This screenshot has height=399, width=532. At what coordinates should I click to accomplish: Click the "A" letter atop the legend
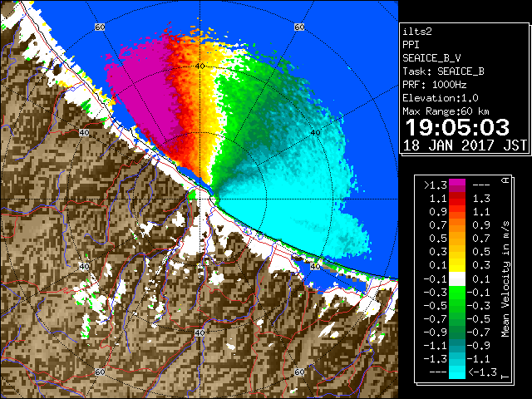[x=505, y=180]
